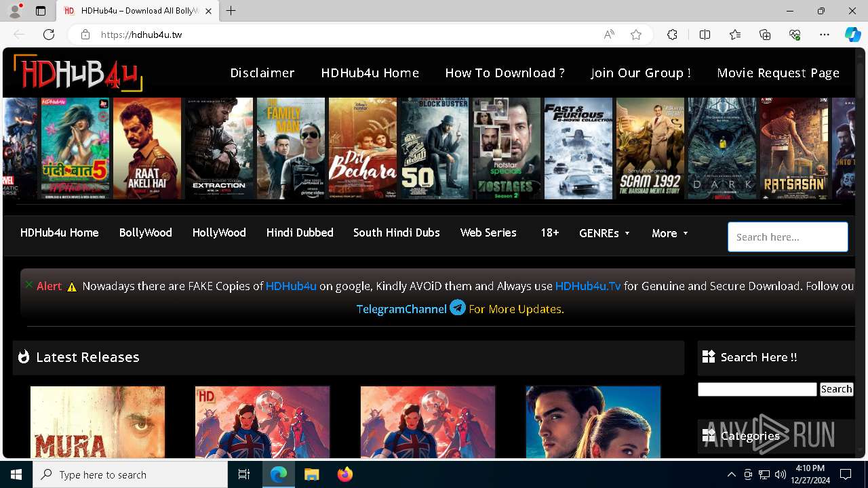
Task: Launch Firefox from the taskbar
Action: (x=345, y=474)
